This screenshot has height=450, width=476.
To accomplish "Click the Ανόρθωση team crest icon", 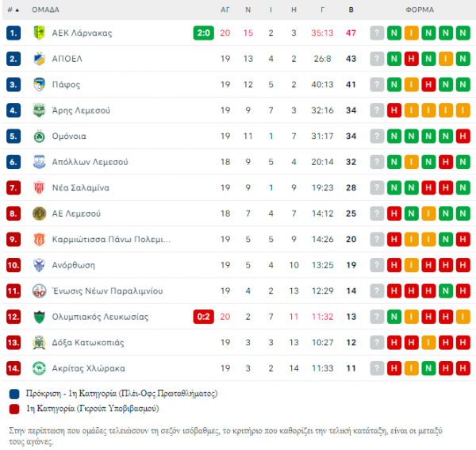I will 39,265.
